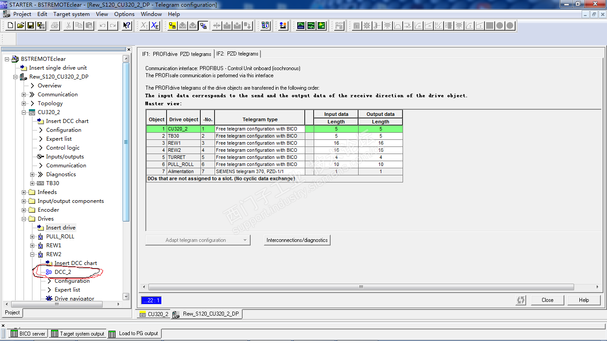Open the Options menu
This screenshot has height=364, width=607.
tap(124, 14)
